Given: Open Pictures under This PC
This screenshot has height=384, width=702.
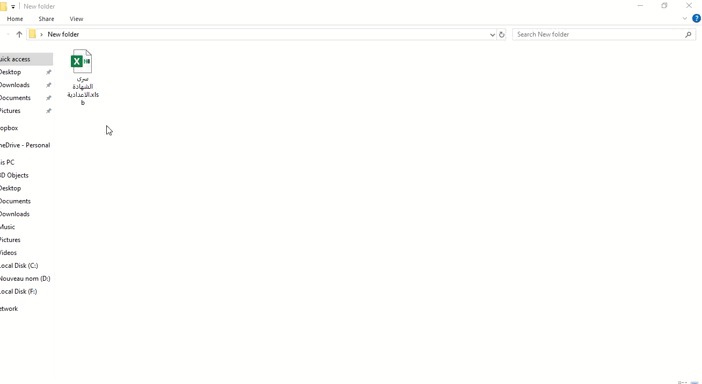Looking at the screenshot, I should (x=10, y=240).
